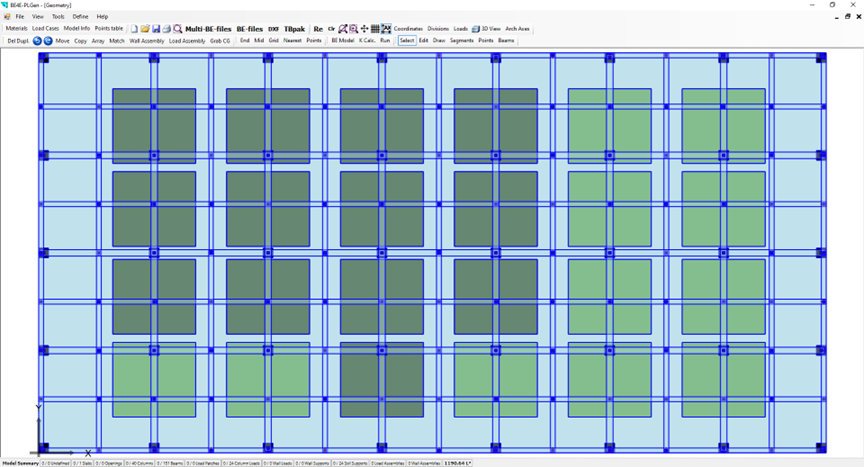This screenshot has height=467, width=864.
Task: Open the 3D View
Action: pos(486,29)
